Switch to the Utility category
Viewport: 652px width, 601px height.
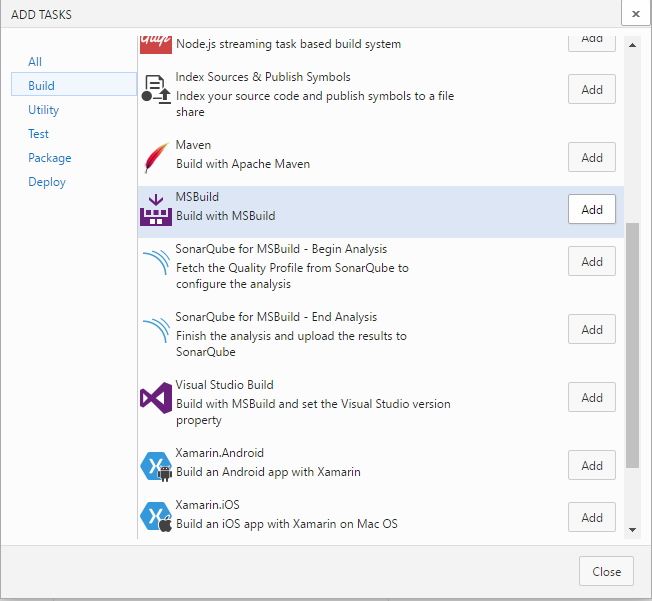[44, 110]
